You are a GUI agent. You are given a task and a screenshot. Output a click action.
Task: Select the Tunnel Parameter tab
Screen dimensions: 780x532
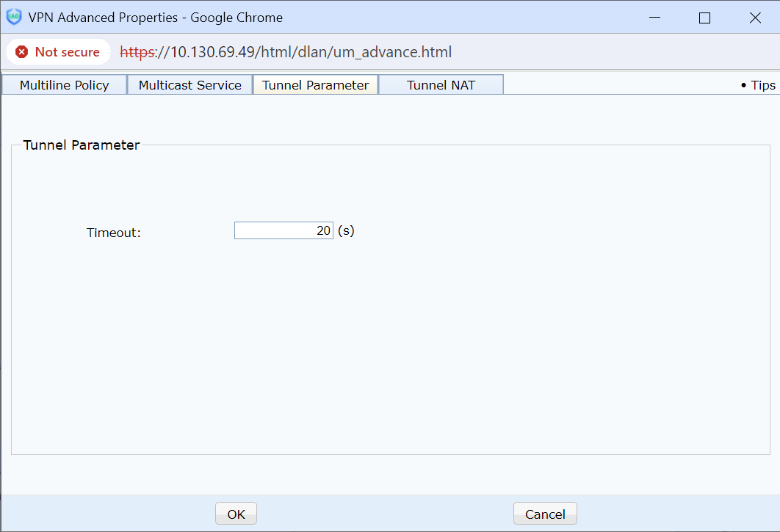click(x=316, y=85)
